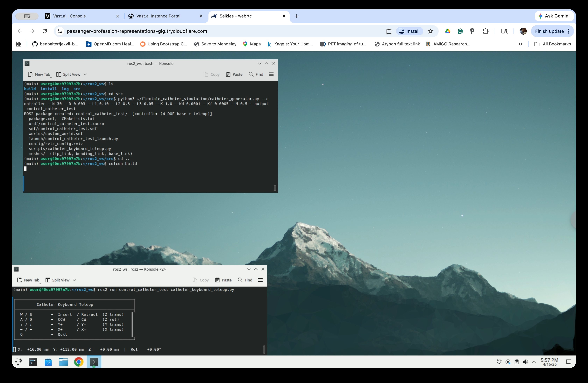The height and width of the screenshot is (383, 588).
Task: Click the Install app button
Action: 409,31
